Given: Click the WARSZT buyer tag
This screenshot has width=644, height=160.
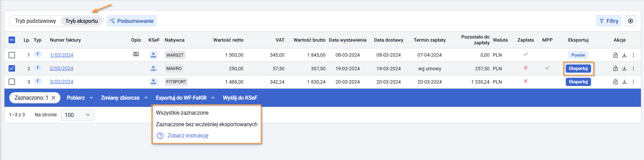Looking at the screenshot, I should pos(175,55).
